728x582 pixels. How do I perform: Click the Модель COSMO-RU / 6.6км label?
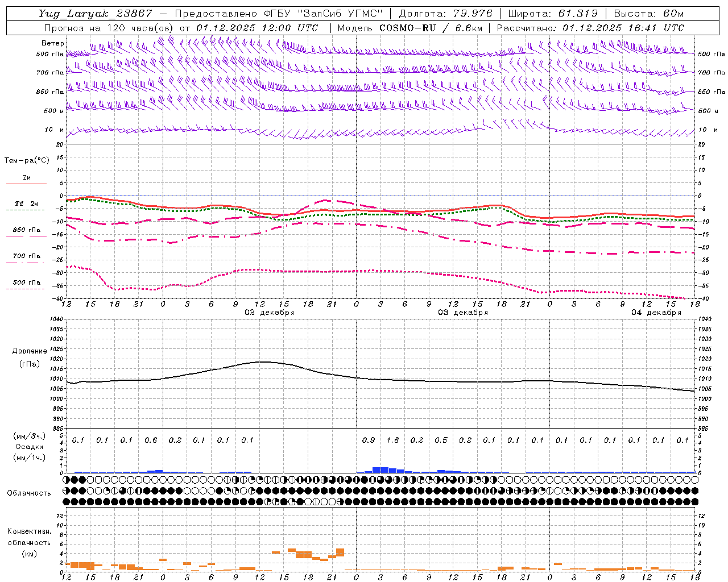(409, 28)
